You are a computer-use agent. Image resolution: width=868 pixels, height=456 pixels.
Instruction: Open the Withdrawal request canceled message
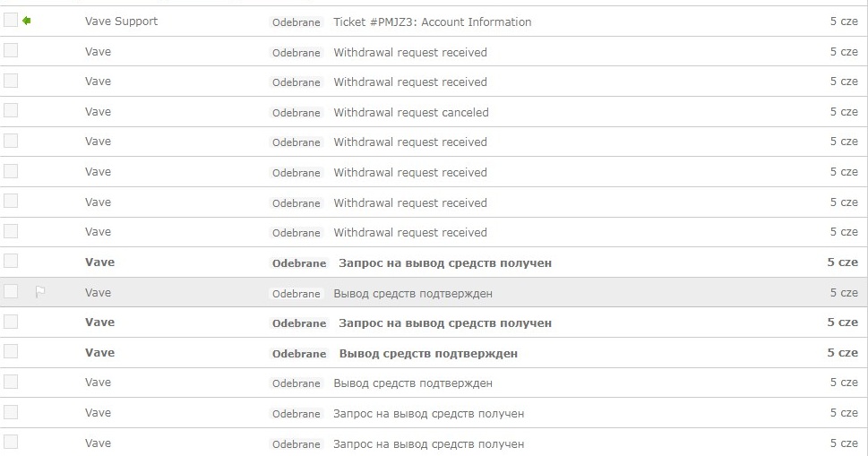click(411, 112)
